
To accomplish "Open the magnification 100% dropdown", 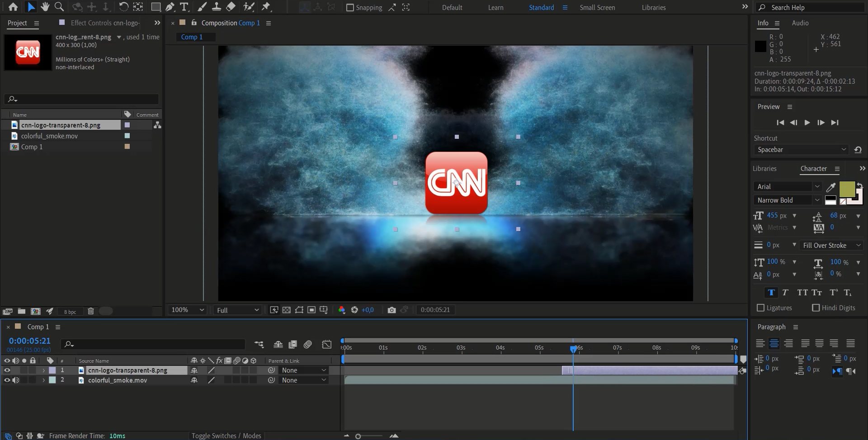I will point(188,310).
